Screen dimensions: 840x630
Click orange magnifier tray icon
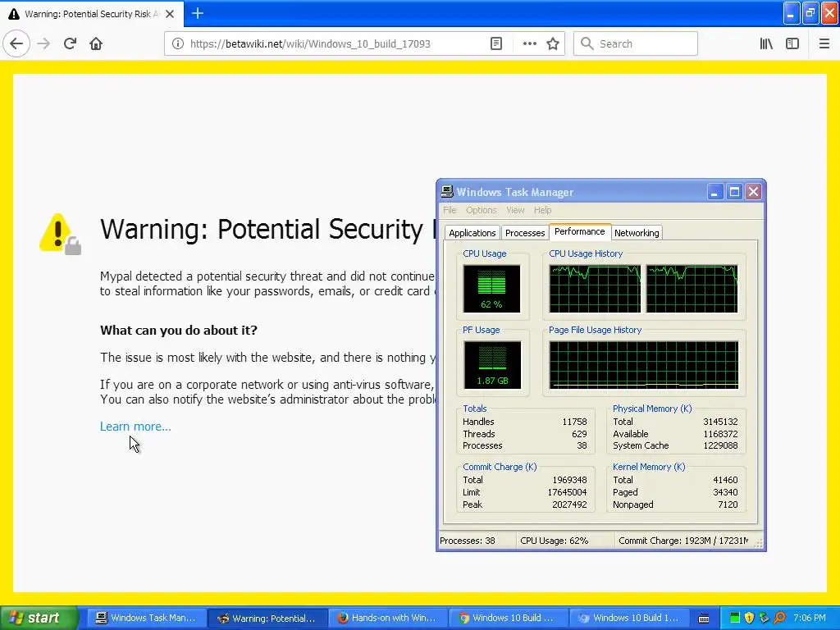tap(779, 618)
